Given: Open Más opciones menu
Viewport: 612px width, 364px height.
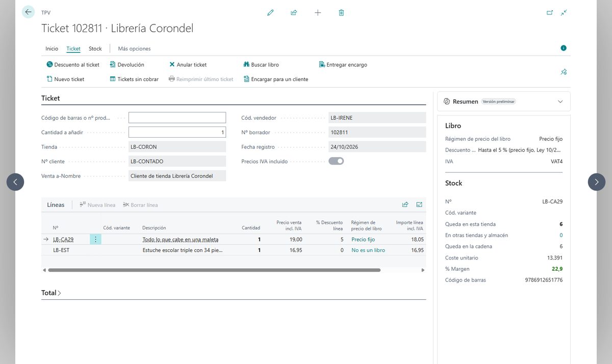Looking at the screenshot, I should (134, 48).
